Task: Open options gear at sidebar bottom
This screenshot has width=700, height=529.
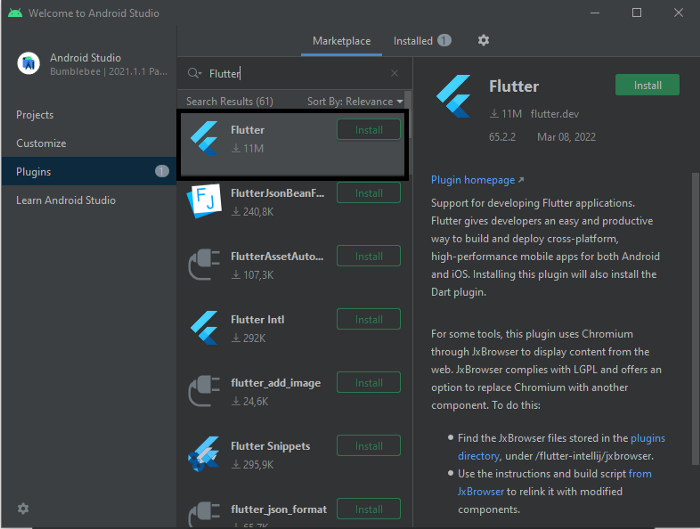Action: (23, 508)
